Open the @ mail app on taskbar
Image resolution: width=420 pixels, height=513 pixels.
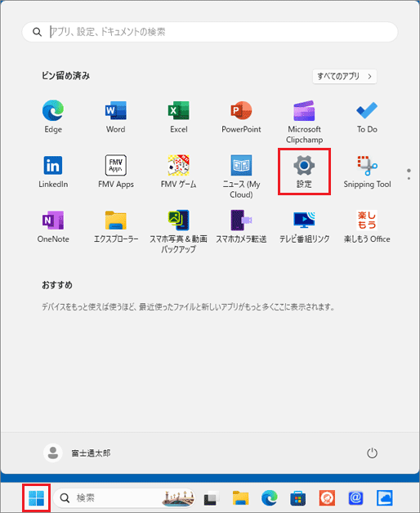(355, 498)
